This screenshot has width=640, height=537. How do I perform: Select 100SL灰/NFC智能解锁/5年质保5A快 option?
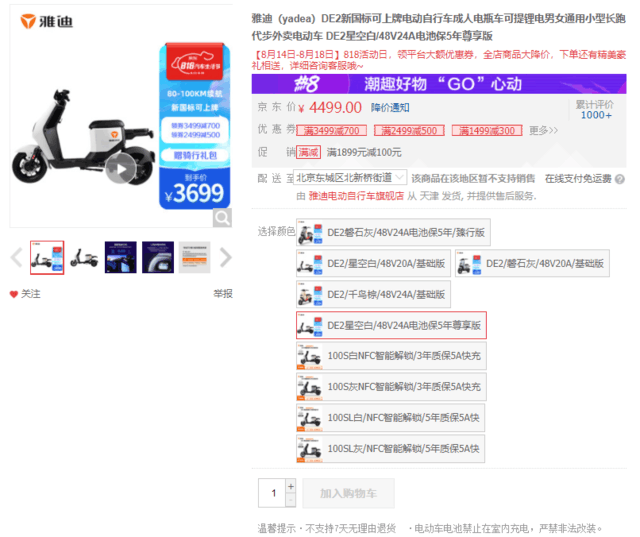[391, 449]
